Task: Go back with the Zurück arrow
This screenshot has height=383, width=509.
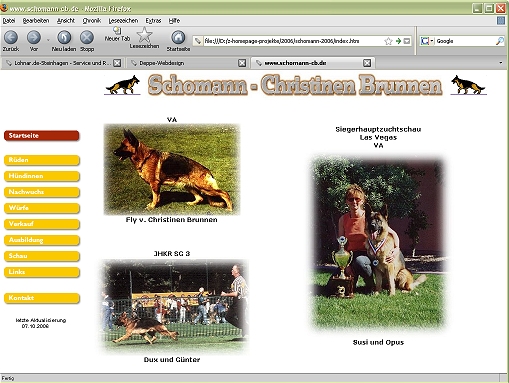Action: (11, 38)
